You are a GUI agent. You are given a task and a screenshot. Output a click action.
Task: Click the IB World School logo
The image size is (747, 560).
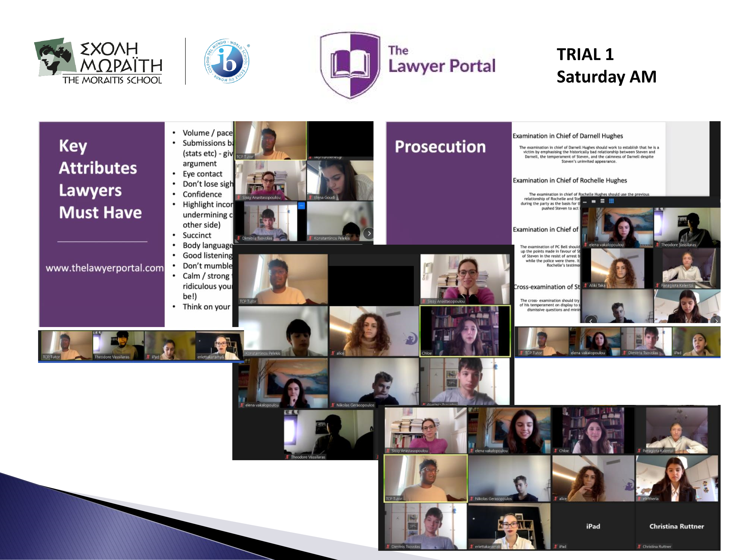point(227,61)
